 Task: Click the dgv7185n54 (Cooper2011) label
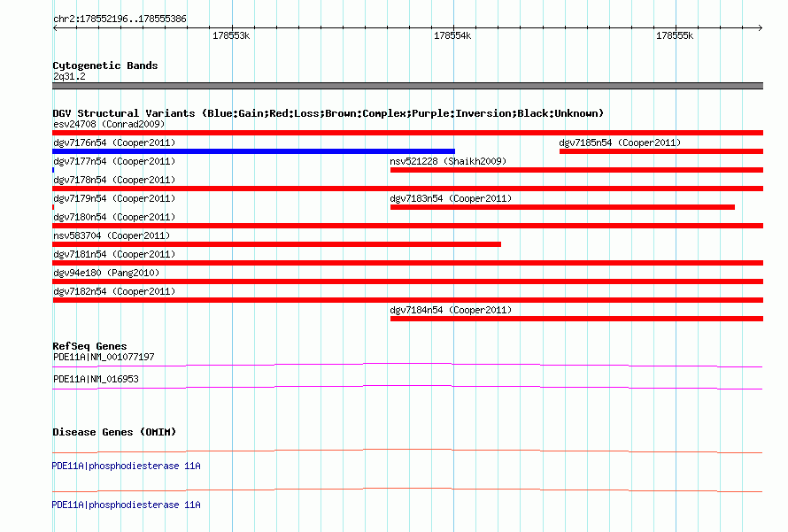(x=620, y=143)
